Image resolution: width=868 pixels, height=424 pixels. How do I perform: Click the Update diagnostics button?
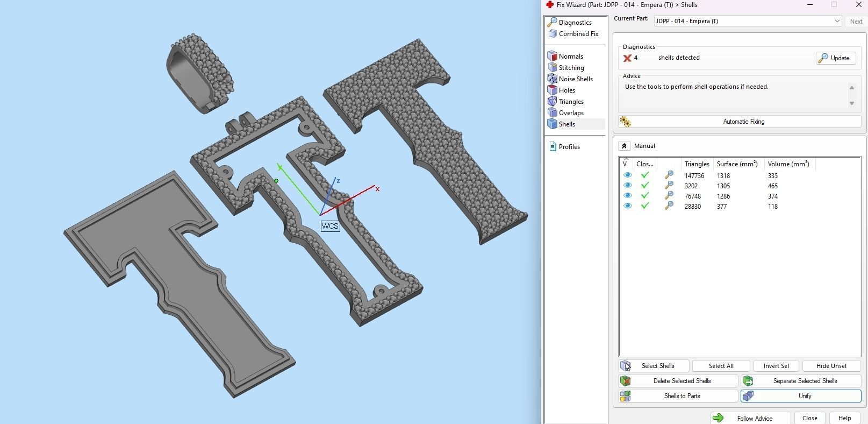[836, 58]
